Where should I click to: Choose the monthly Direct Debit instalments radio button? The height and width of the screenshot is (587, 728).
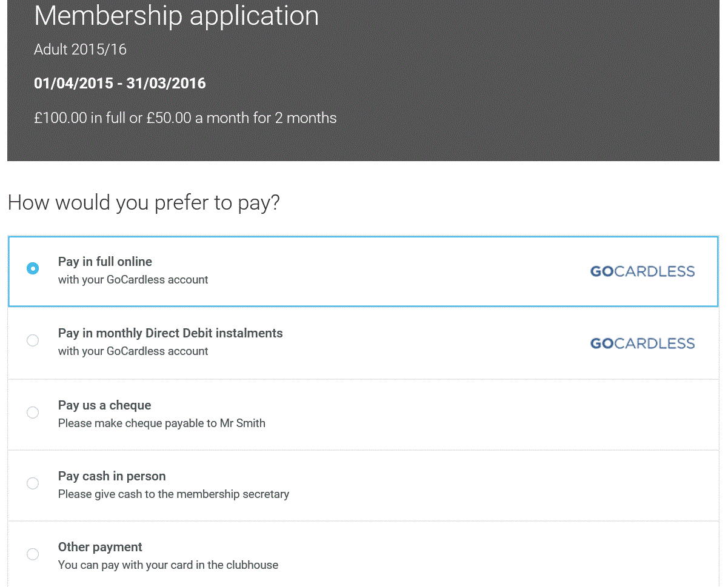pyautogui.click(x=33, y=340)
